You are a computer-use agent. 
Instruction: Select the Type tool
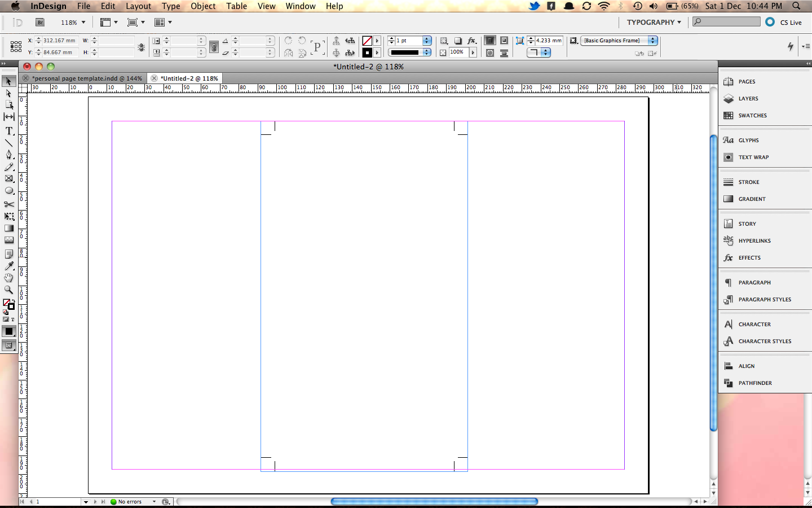(9, 130)
